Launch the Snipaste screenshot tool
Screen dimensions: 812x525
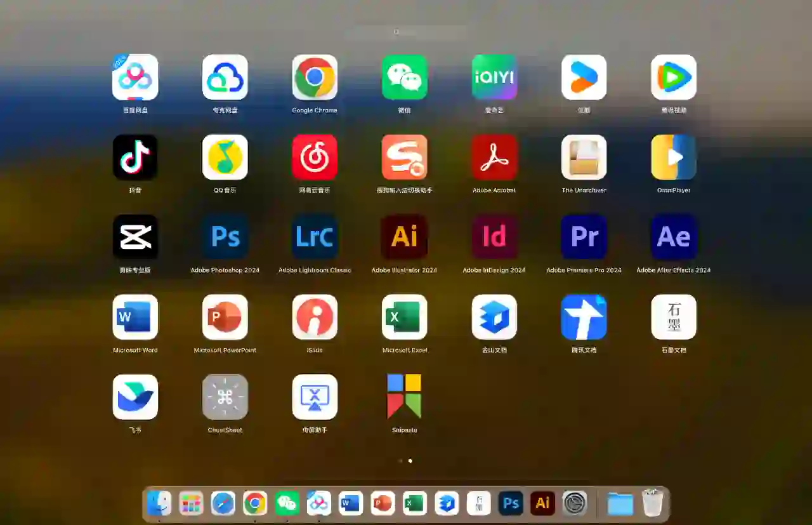(x=404, y=397)
